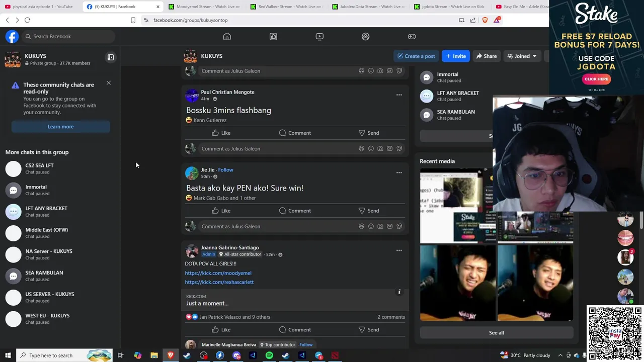This screenshot has height=362, width=644.
Task: Open Brave Shields lion icon
Action: point(485,20)
